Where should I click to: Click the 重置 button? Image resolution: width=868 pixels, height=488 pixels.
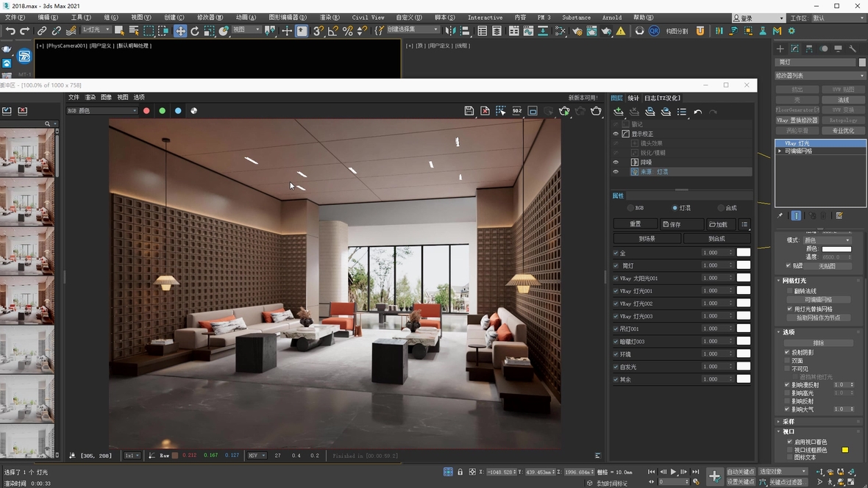[635, 224]
